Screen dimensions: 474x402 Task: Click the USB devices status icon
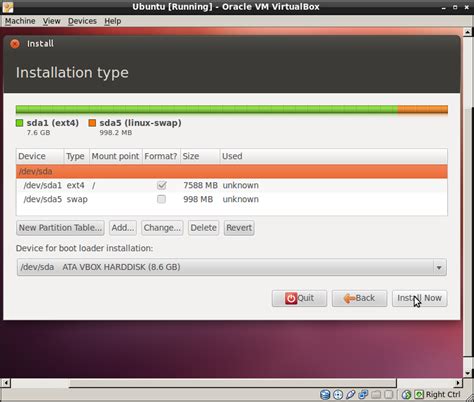[351, 395]
